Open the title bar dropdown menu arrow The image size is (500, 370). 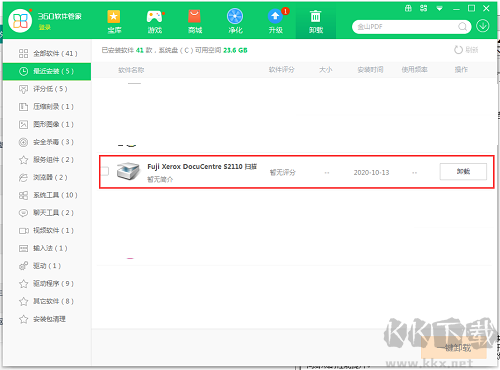[x=439, y=9]
